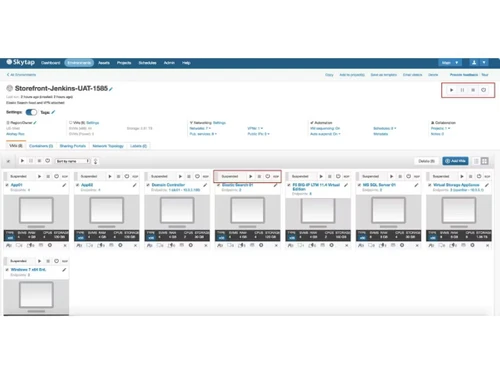500x375 pixels.
Task: Stop the App01 VM
Action: click(x=48, y=176)
